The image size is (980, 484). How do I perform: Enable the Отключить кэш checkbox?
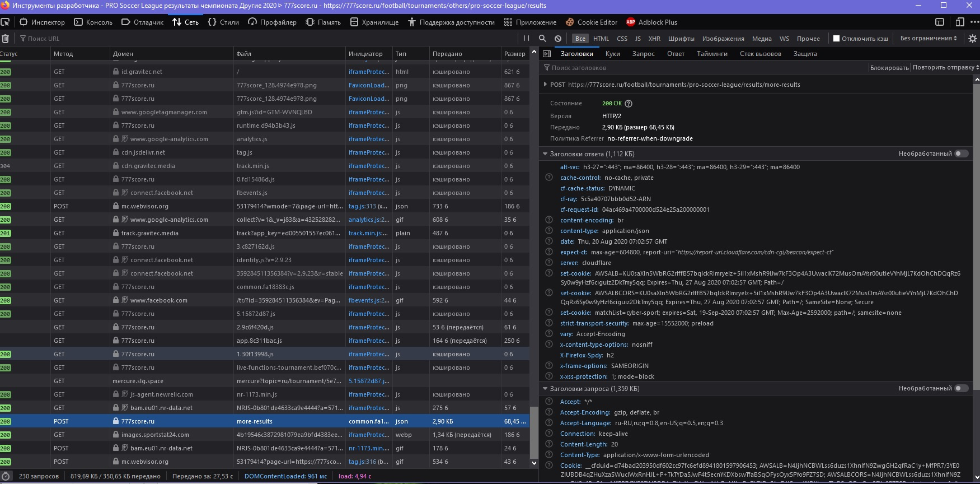836,39
